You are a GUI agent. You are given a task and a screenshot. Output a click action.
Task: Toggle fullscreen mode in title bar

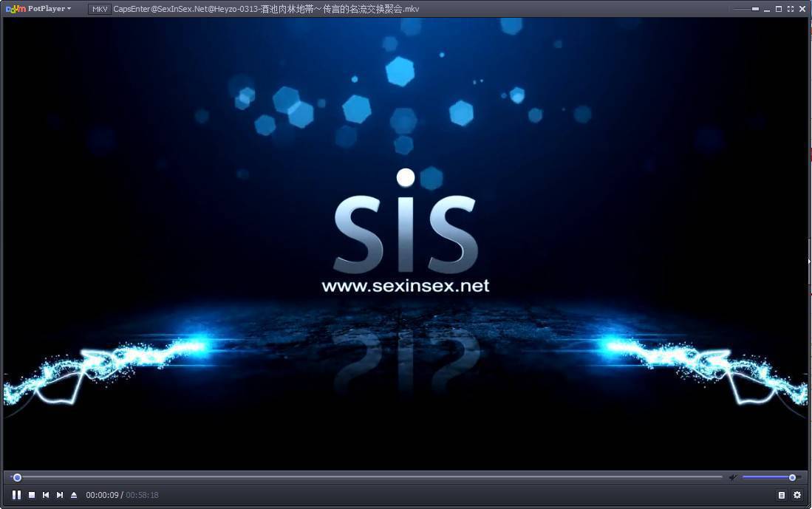(x=791, y=9)
